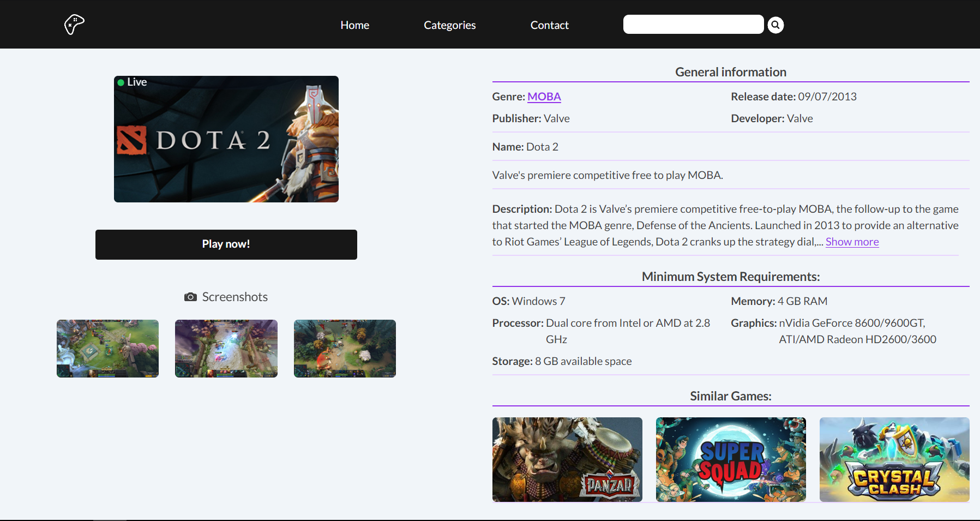
Task: Open the Dota 2 cover image
Action: pos(226,139)
